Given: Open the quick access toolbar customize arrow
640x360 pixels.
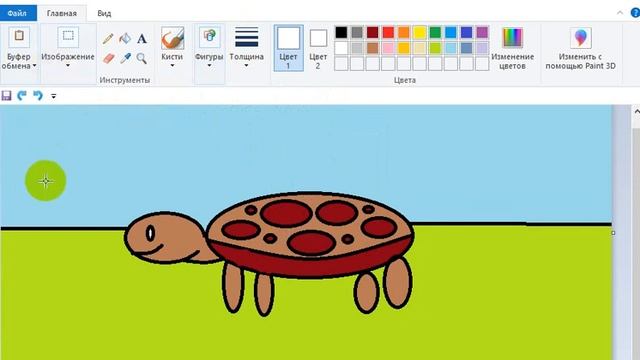Looking at the screenshot, I should click(x=53, y=96).
